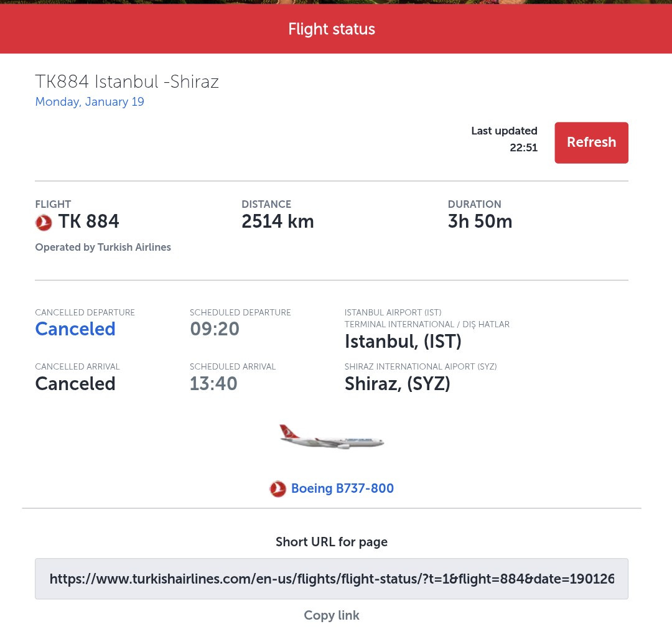Click the Istanbul, (IST) airport name
Viewport: 672px width, 629px height.
[403, 342]
